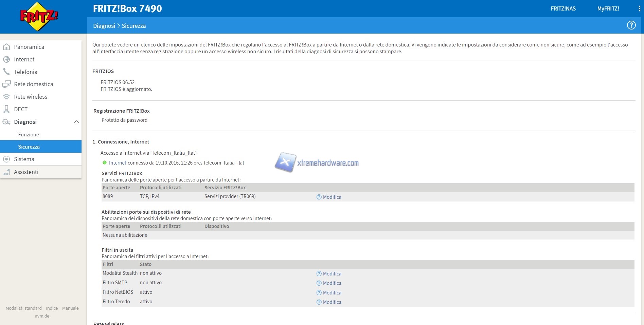Image resolution: width=644 pixels, height=325 pixels.
Task: Open the Sistema menu section
Action: pyautogui.click(x=24, y=159)
